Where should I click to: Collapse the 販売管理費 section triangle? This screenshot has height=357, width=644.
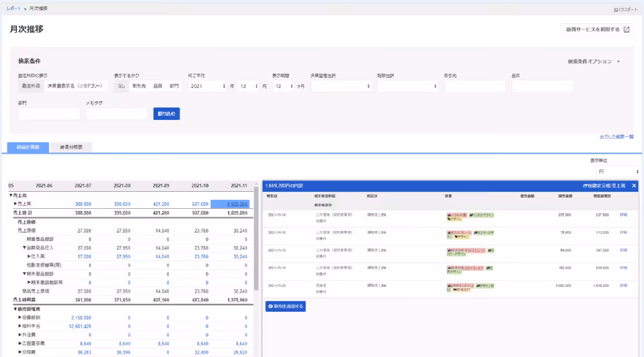click(15, 309)
